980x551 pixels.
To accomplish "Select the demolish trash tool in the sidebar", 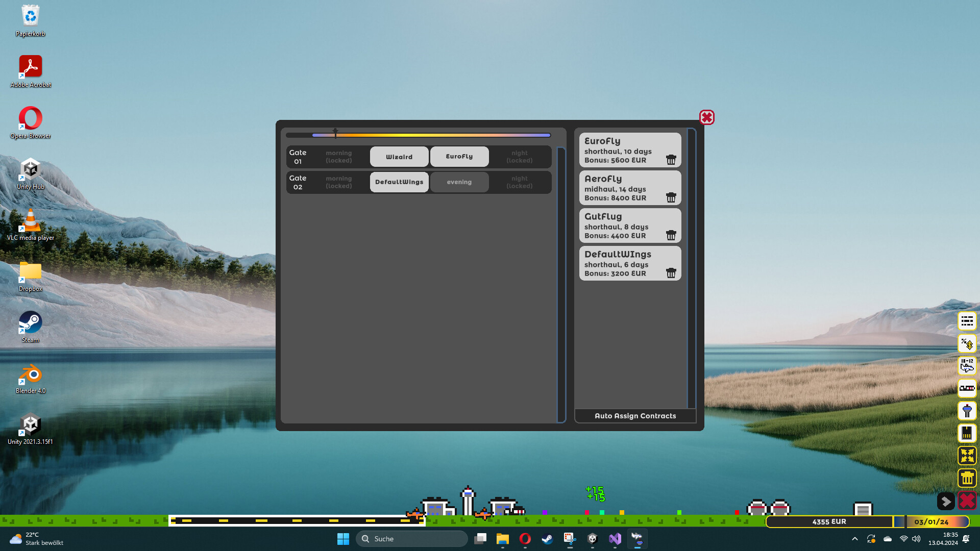I will 967,478.
